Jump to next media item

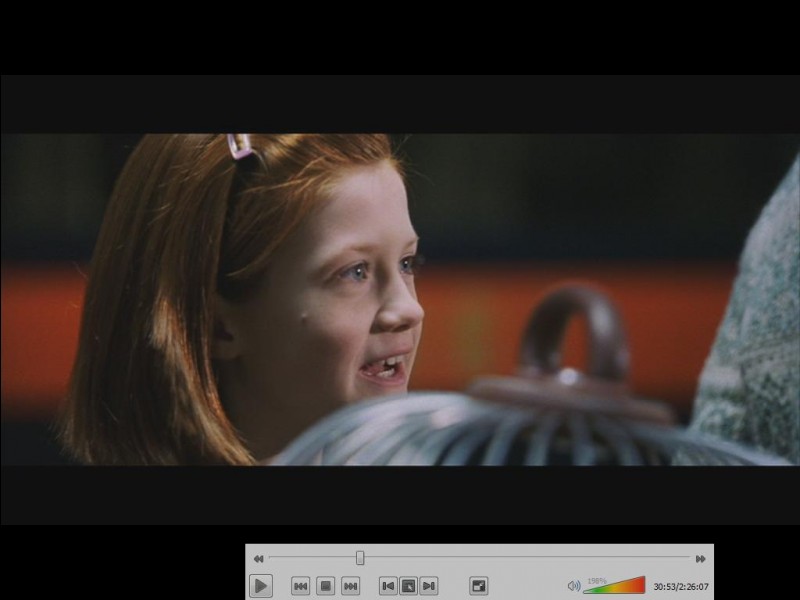351,586
